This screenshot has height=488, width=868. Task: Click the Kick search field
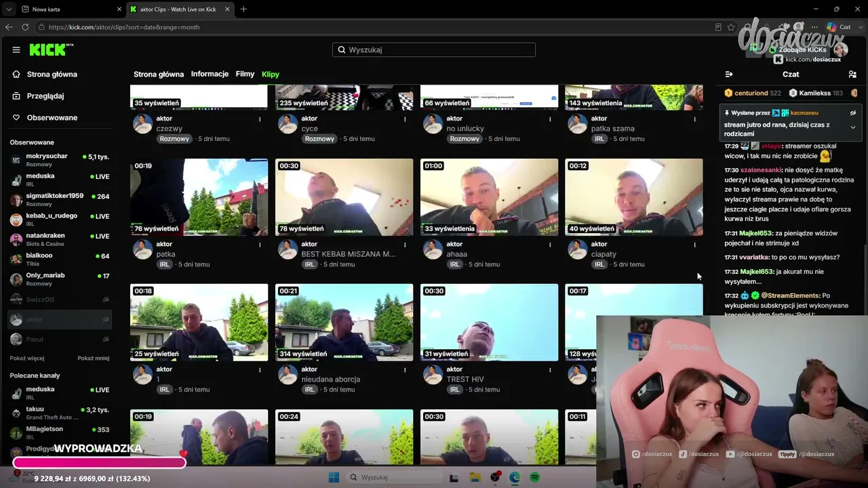[434, 49]
